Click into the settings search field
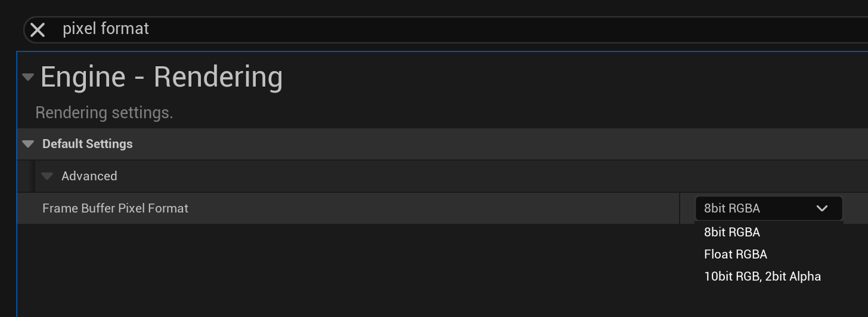 (x=417, y=29)
